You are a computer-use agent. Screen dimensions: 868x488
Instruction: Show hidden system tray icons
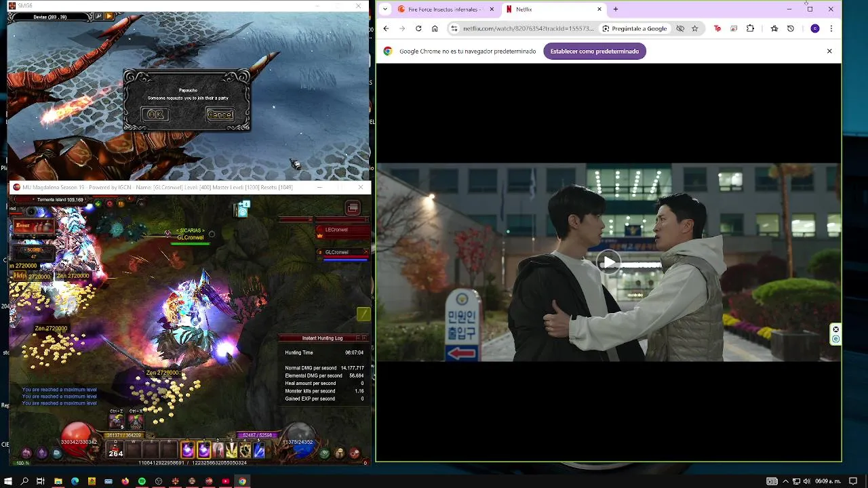pos(786,481)
